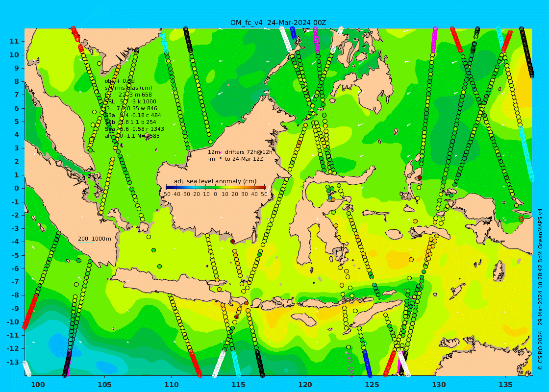Click the longitude axis label '135'
The image size is (549, 392).
pyautogui.click(x=505, y=385)
